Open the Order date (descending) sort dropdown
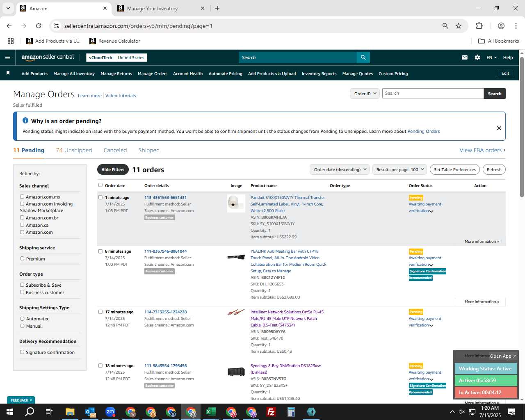 tap(340, 169)
